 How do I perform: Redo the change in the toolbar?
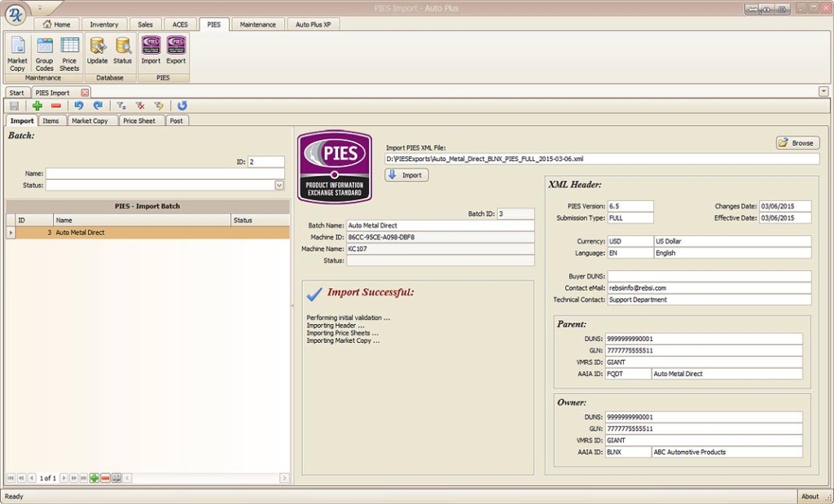coord(98,106)
